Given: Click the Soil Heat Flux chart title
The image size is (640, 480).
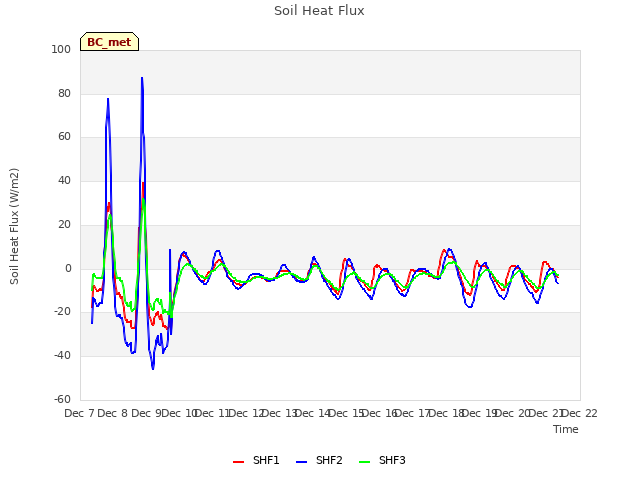Looking at the screenshot, I should click(x=319, y=11).
